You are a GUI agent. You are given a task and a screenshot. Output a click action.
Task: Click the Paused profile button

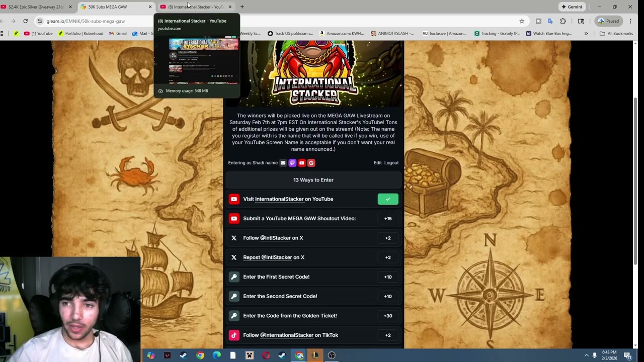(608, 21)
